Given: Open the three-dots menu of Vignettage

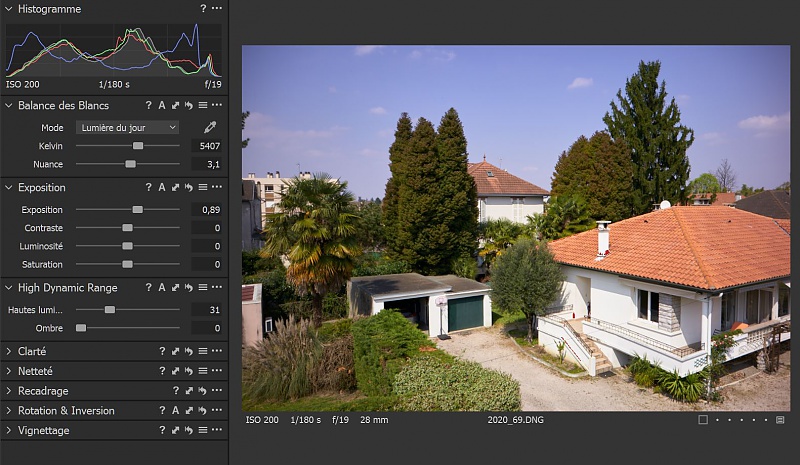Looking at the screenshot, I should 216,430.
